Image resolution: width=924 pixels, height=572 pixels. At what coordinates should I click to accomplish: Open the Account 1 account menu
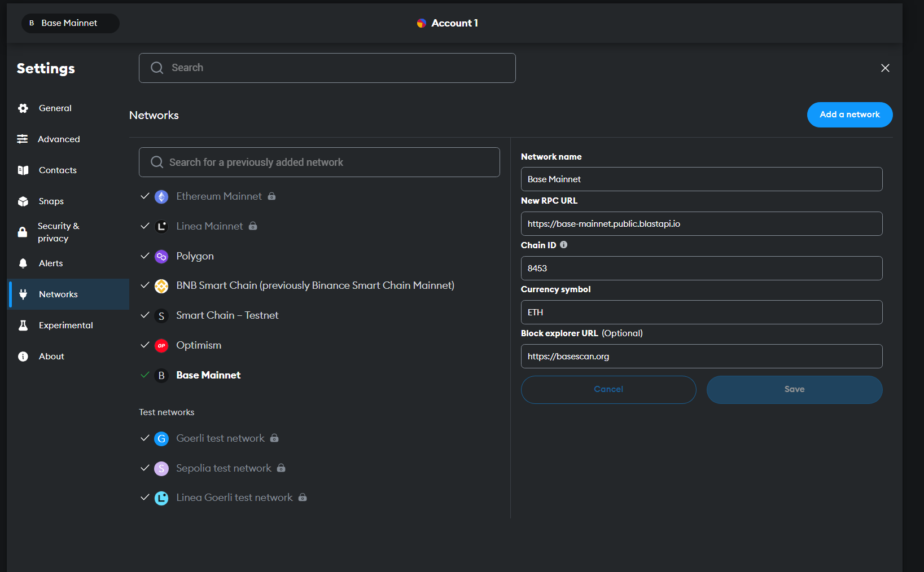454,23
